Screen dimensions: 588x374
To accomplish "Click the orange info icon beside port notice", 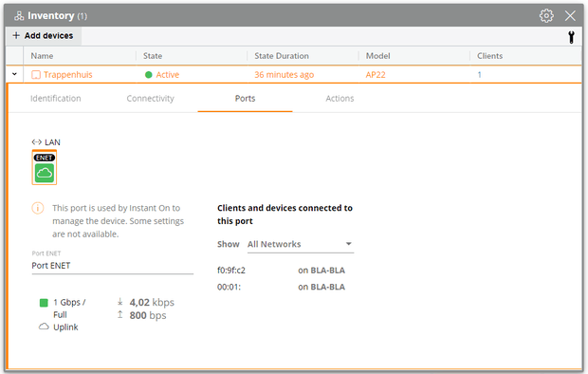I will pos(38,208).
